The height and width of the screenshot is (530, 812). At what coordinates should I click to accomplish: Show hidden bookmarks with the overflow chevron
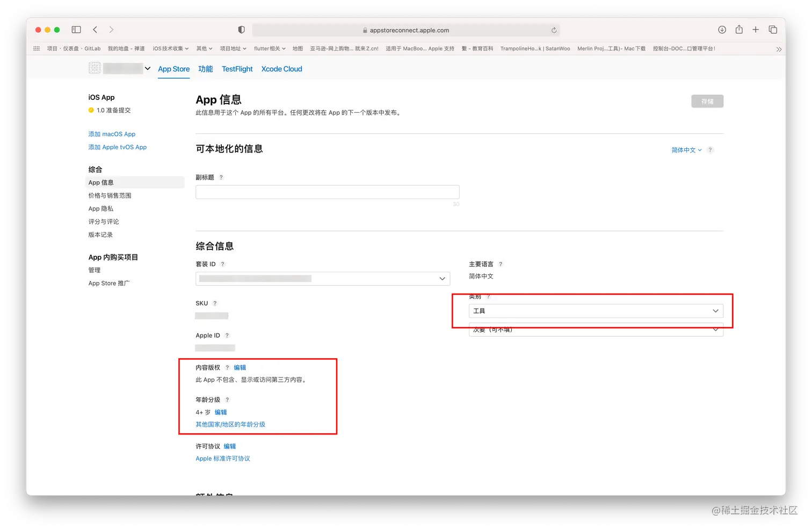[x=779, y=49]
